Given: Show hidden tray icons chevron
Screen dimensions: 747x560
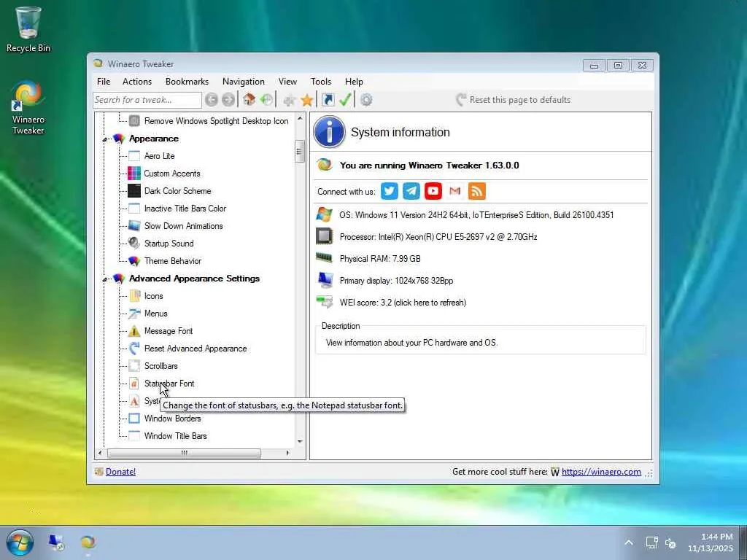Looking at the screenshot, I should pos(629,542).
